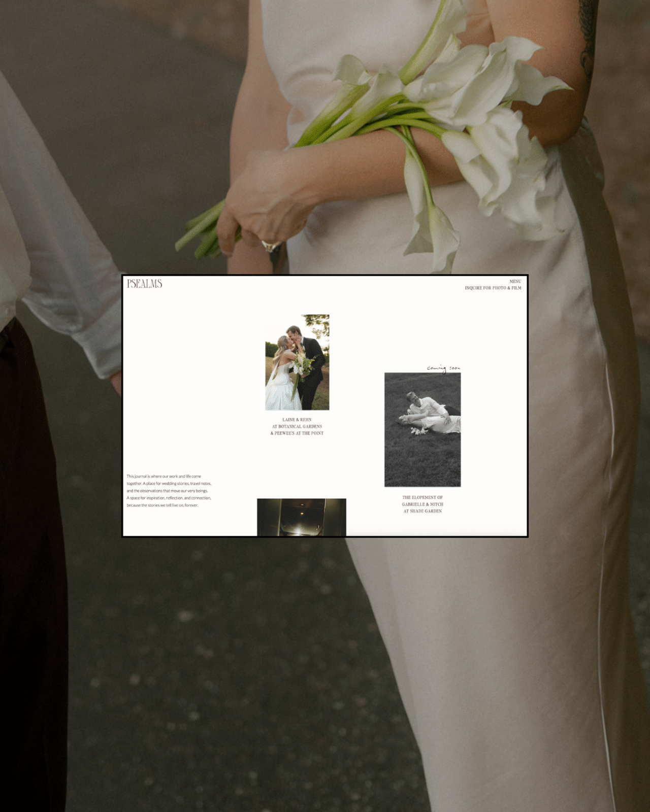Screen dimensions: 650x812
Task: Open the Laine & Rehn wedding photo
Action: (x=297, y=362)
